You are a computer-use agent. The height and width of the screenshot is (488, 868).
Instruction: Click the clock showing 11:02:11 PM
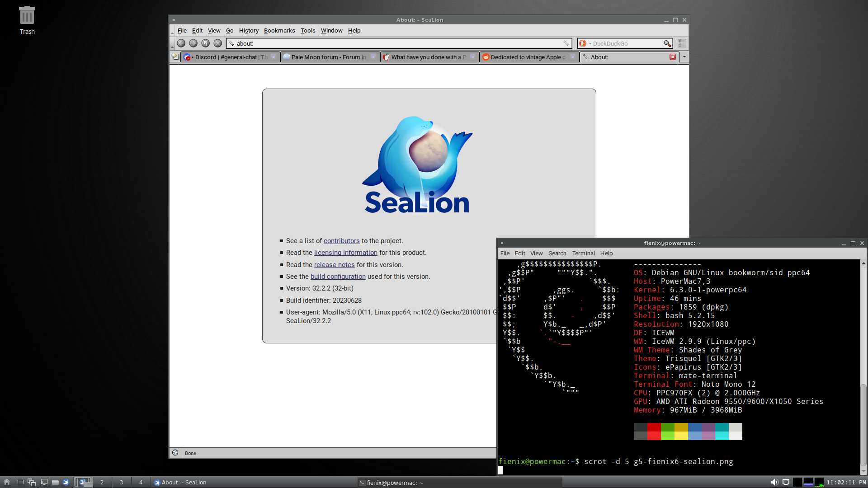pos(846,482)
